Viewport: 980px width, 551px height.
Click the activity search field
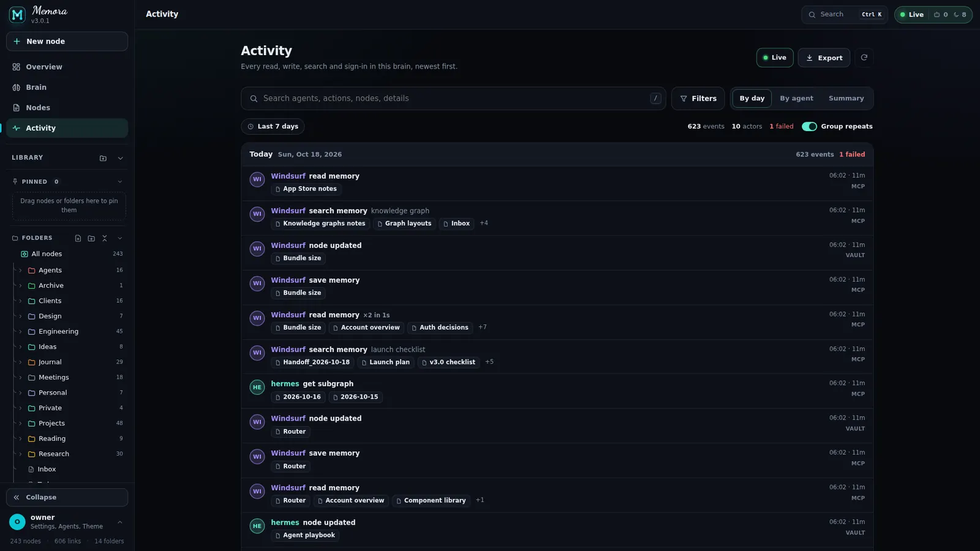pyautogui.click(x=453, y=99)
